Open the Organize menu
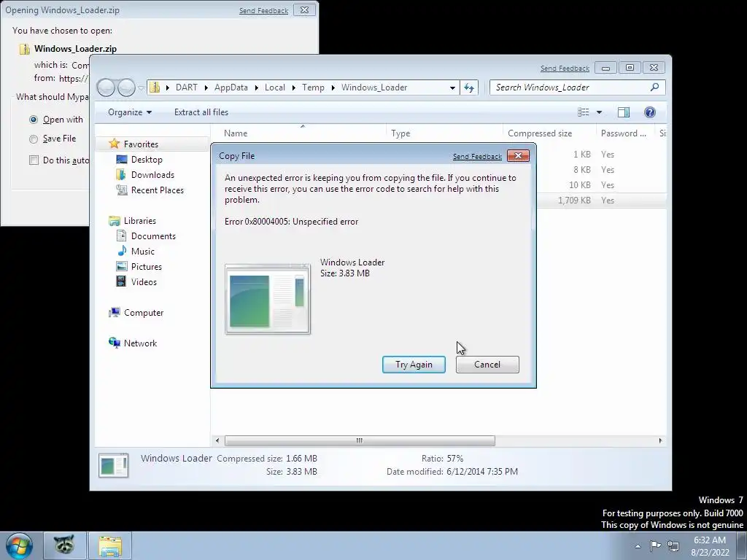747x560 pixels. point(130,112)
